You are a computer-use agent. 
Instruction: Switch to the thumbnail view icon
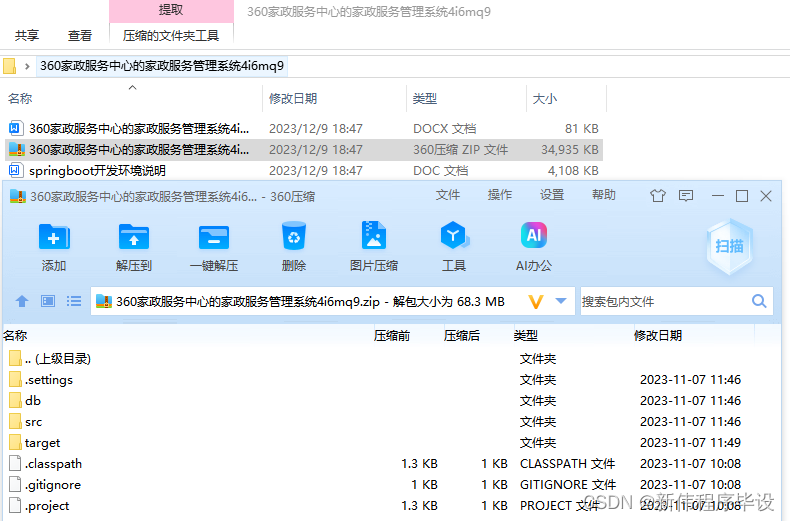coord(48,301)
